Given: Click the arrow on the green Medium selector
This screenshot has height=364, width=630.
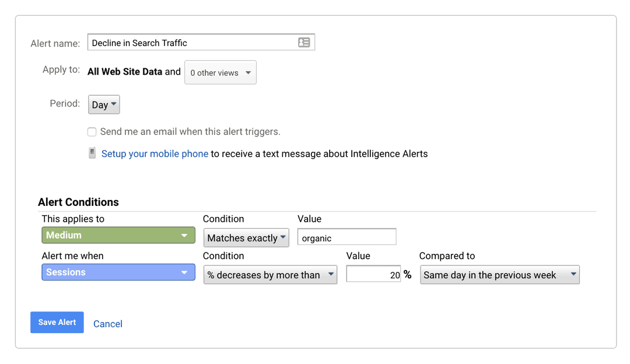Looking at the screenshot, I should (184, 236).
